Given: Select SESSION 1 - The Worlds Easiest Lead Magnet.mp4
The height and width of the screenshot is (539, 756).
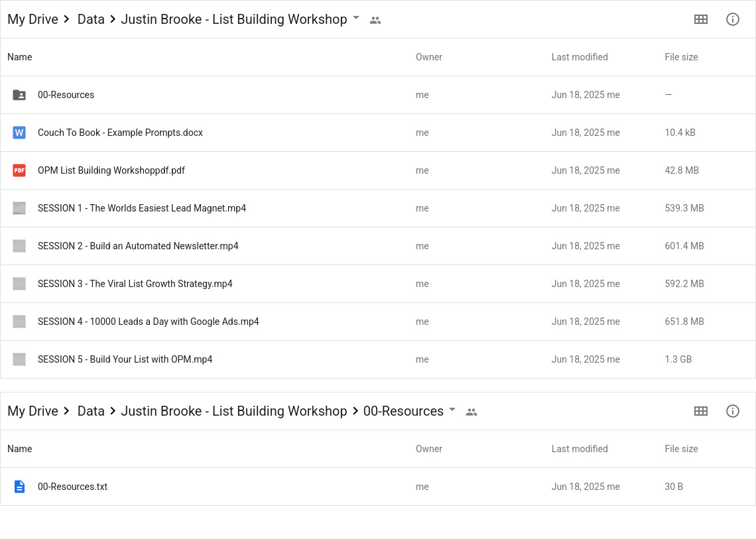Looking at the screenshot, I should [x=142, y=208].
